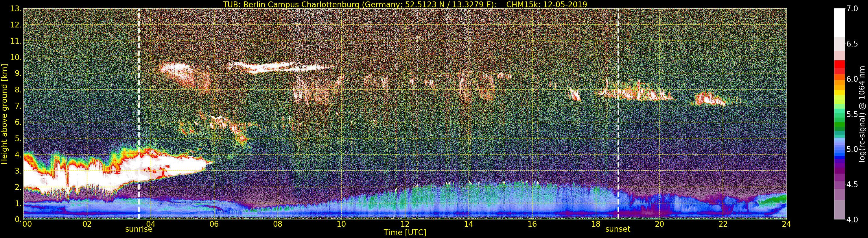
Task: Click the height axis tick label '5.'
Action: coord(18,138)
